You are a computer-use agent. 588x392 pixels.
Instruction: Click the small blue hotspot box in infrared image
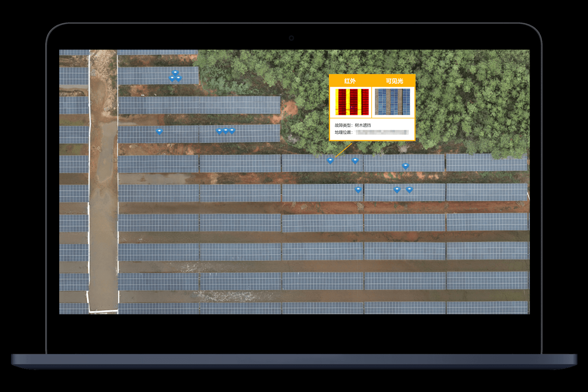[352, 107]
